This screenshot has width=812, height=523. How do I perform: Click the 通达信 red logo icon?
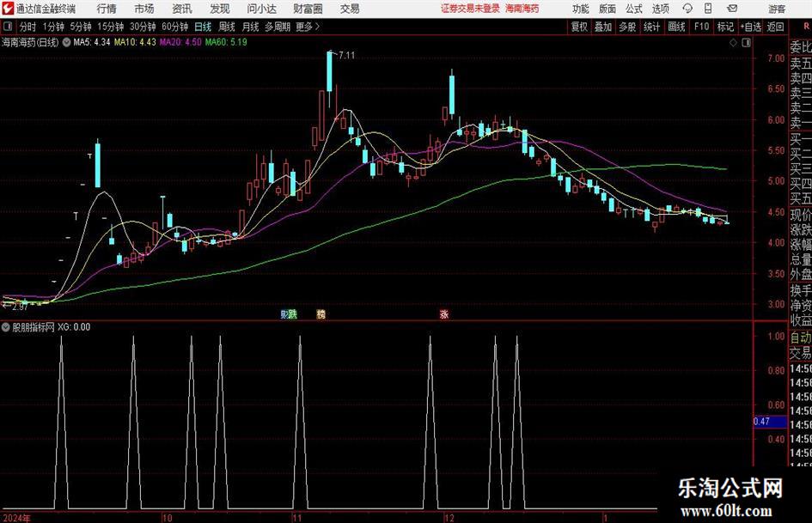click(8, 9)
